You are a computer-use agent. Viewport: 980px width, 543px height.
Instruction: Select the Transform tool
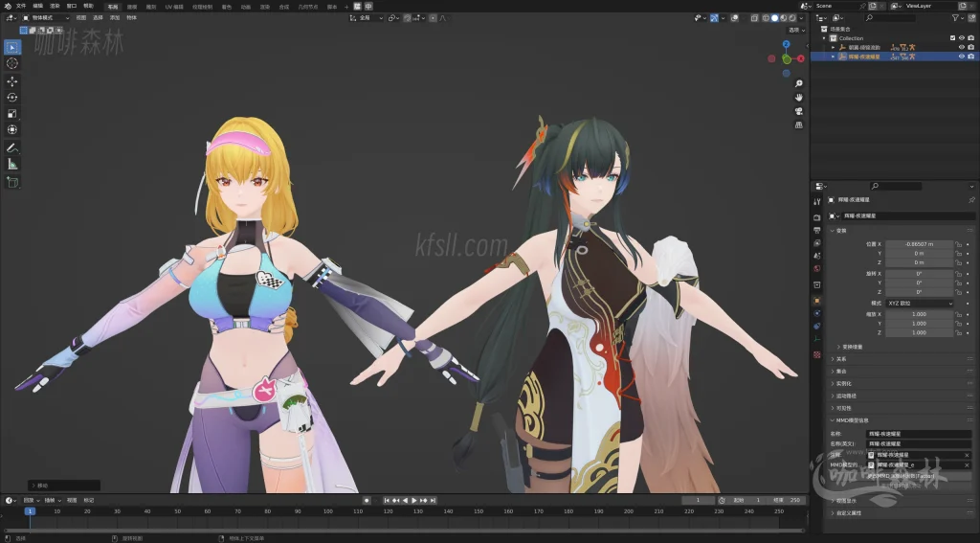pyautogui.click(x=11, y=129)
